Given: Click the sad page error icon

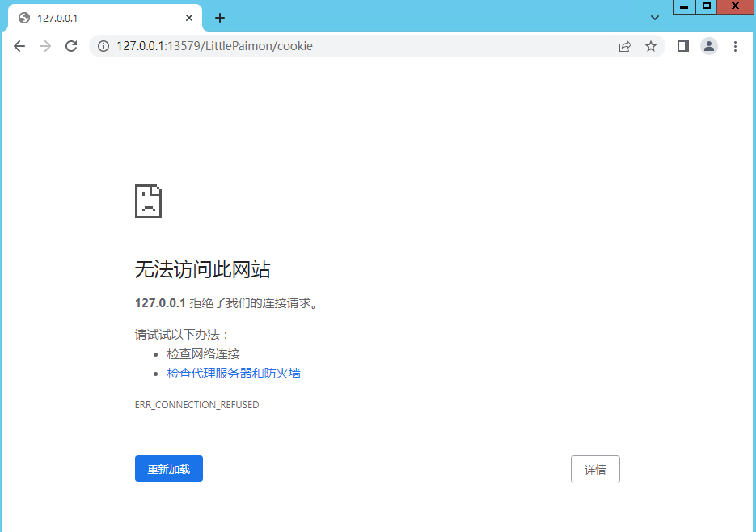Looking at the screenshot, I should (x=148, y=201).
